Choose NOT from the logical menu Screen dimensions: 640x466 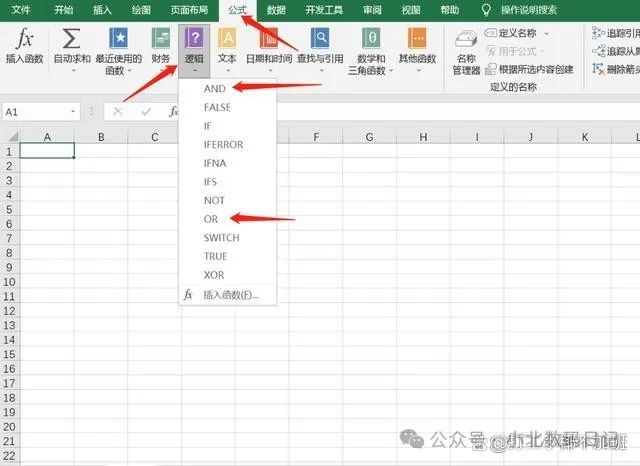[228, 200]
